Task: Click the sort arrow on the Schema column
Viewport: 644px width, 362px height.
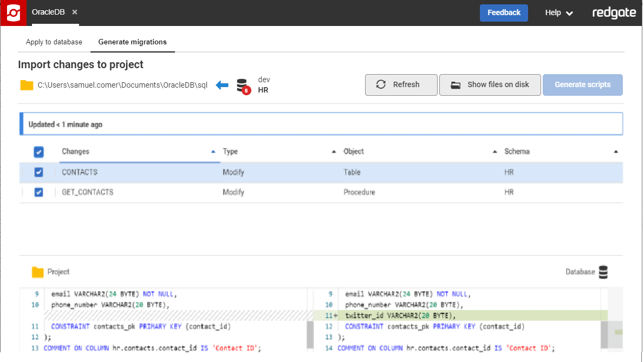Action: click(616, 152)
